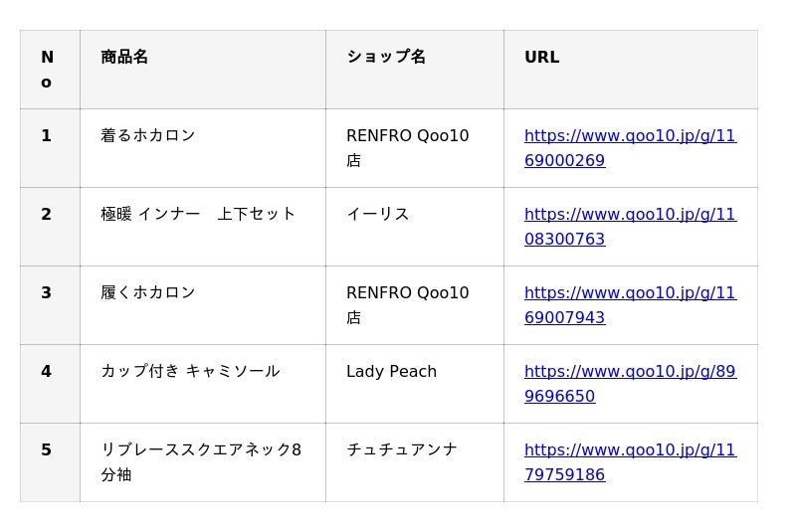Viewport: 796px width, 532px height.
Task: Open the qoo10 link ending in 1169000269
Action: (x=630, y=136)
